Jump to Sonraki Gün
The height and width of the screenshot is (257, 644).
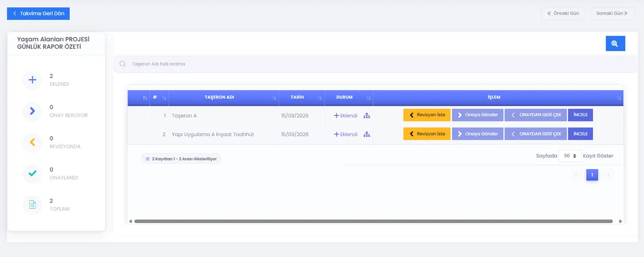pyautogui.click(x=612, y=13)
